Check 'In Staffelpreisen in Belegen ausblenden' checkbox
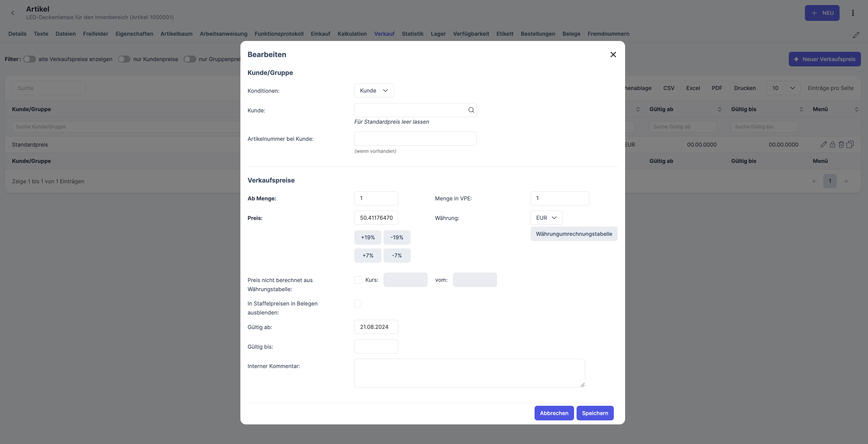This screenshot has width=868, height=444. point(358,303)
